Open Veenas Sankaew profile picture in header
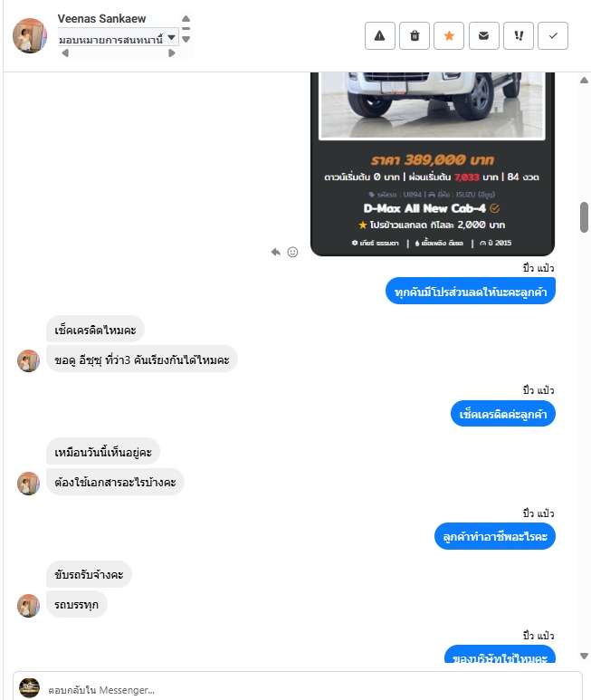Viewport: 591px width, 700px height. 30,35
